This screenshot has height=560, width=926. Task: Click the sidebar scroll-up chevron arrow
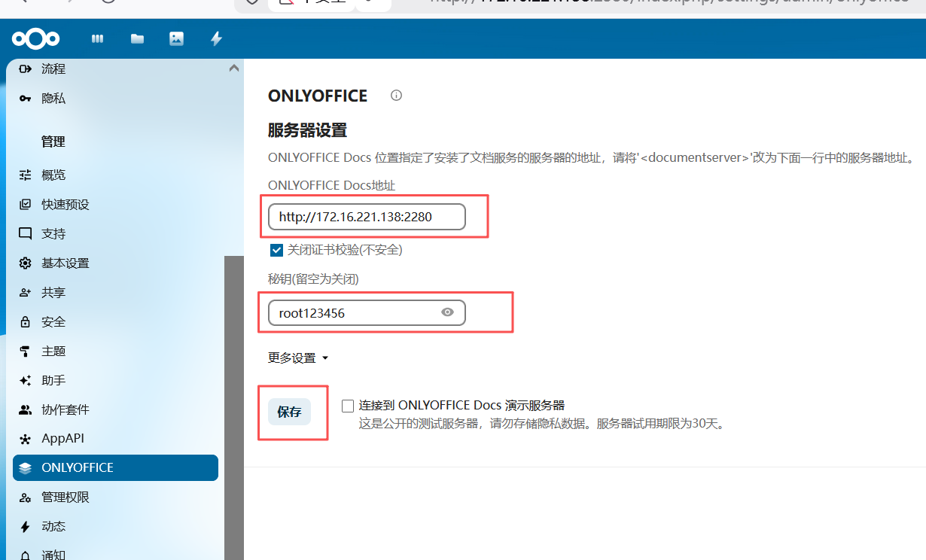click(233, 68)
